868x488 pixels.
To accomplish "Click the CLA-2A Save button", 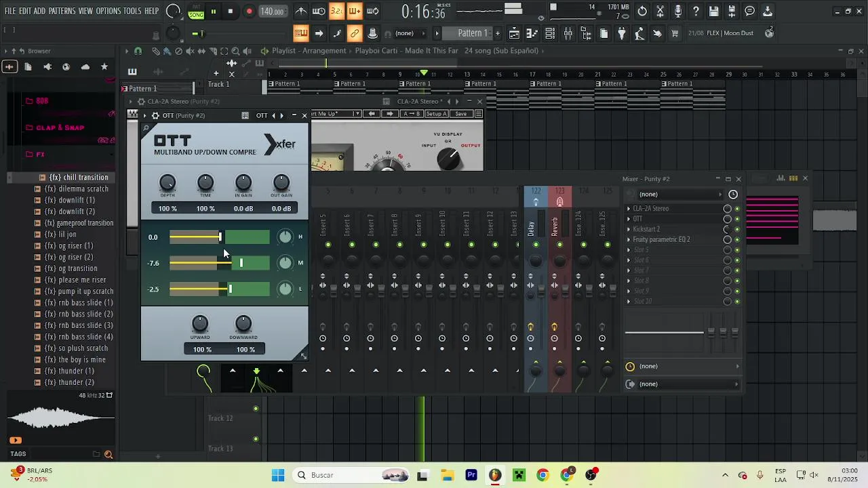I will point(460,114).
